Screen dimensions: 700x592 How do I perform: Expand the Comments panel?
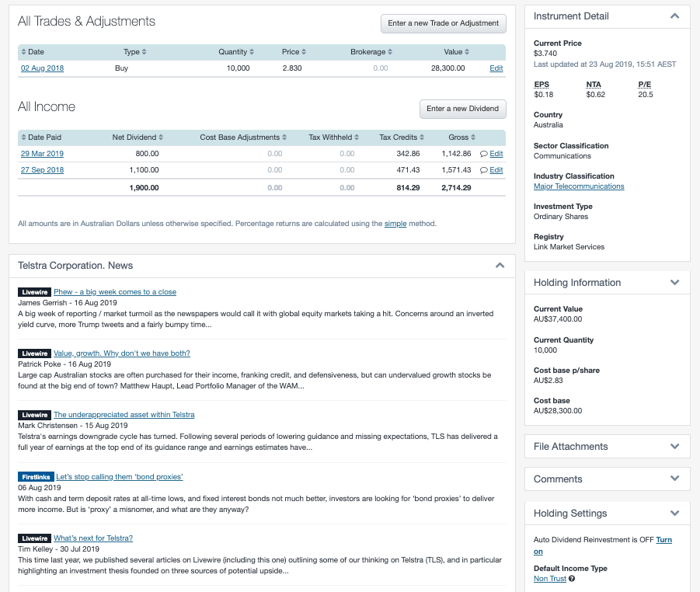675,479
